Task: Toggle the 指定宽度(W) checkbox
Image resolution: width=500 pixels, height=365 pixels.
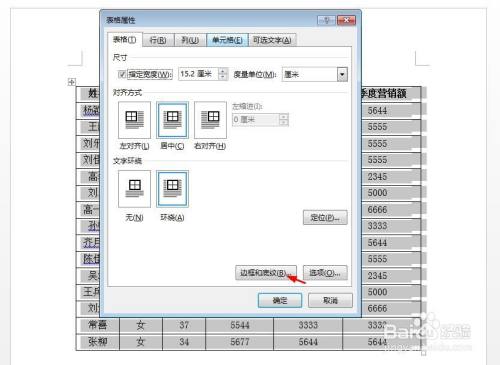Action: point(122,74)
